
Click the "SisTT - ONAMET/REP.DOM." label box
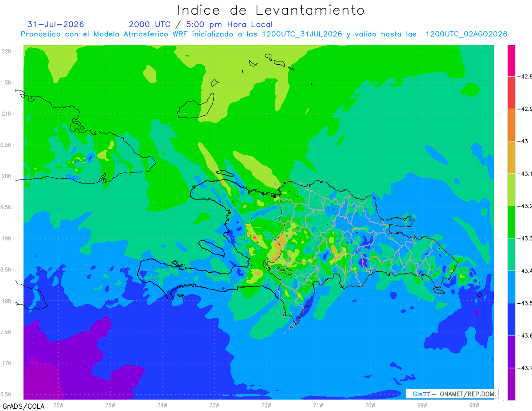pyautogui.click(x=452, y=394)
